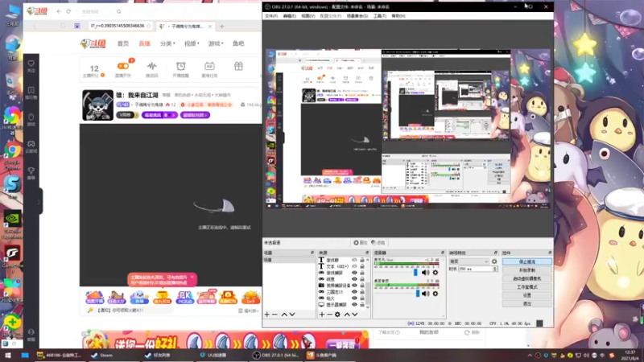Click the 开始录制 button in OBS controls
The height and width of the screenshot is (362, 644).
coord(527,270)
